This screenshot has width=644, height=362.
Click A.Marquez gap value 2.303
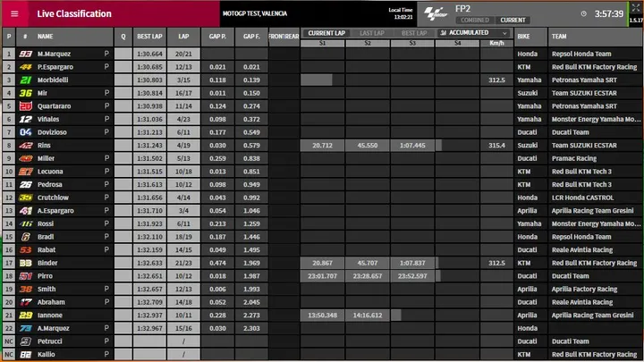click(x=251, y=328)
